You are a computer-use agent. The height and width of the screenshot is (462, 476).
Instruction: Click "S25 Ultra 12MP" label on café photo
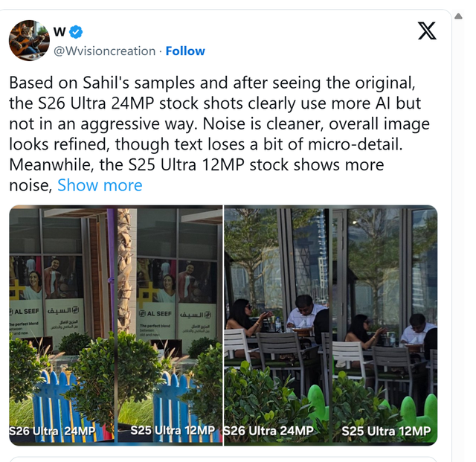click(386, 430)
